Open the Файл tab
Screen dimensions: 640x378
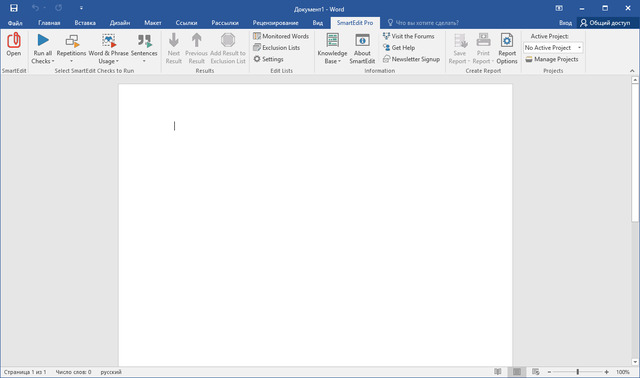[15, 23]
